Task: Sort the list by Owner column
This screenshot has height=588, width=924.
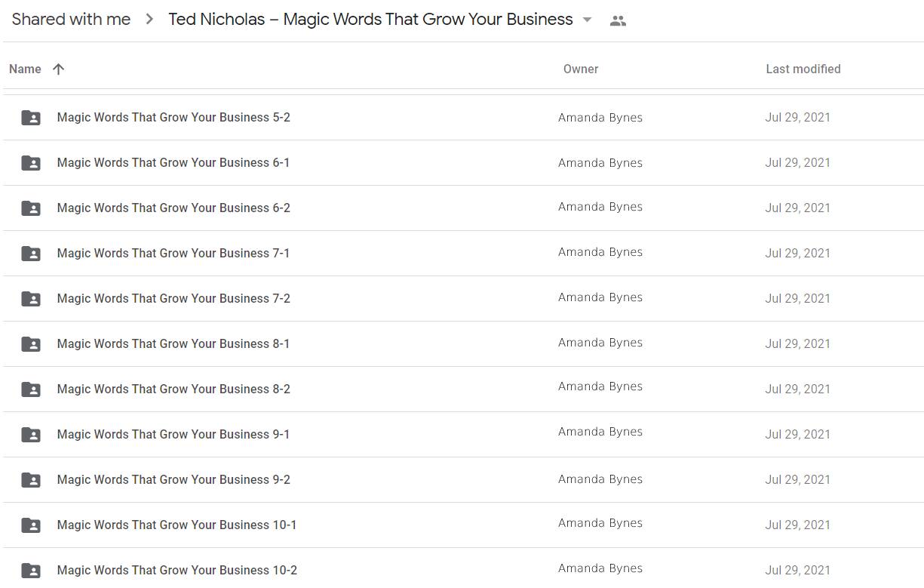Action: 581,69
